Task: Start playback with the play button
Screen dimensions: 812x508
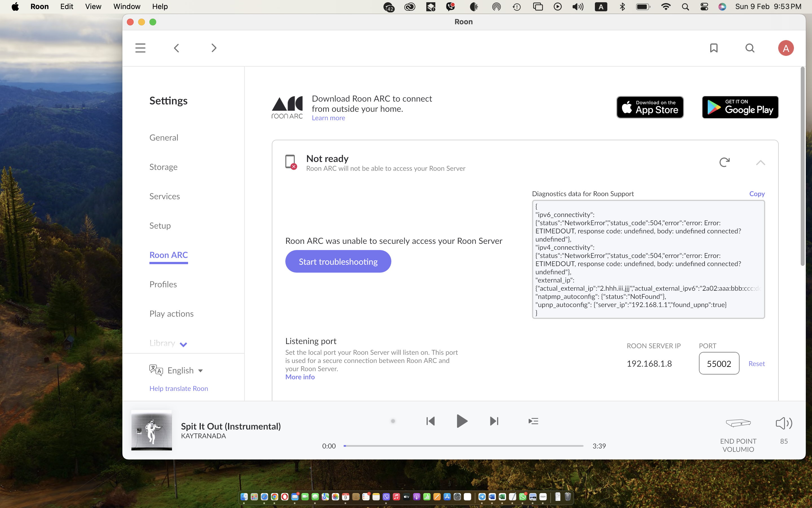Action: click(x=462, y=421)
